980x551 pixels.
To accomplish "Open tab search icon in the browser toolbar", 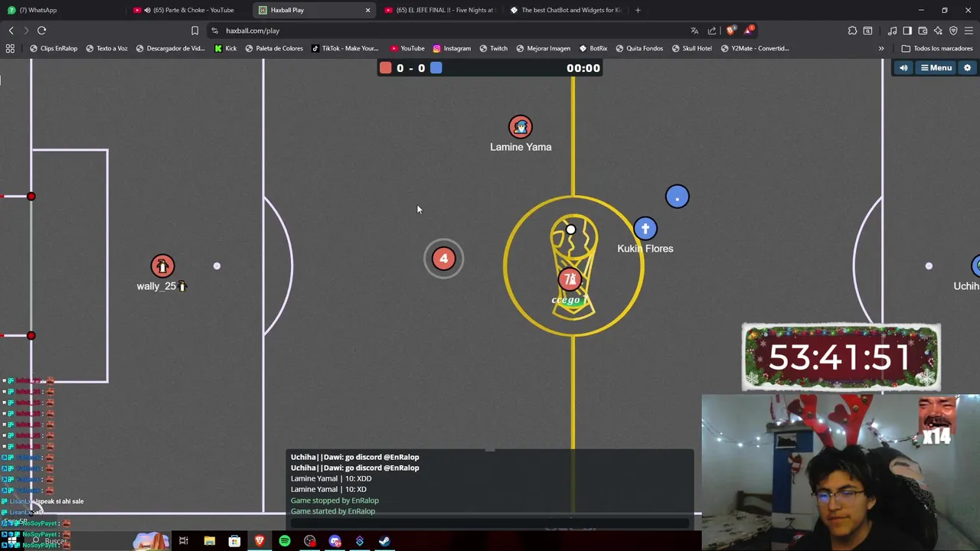I will (x=867, y=31).
